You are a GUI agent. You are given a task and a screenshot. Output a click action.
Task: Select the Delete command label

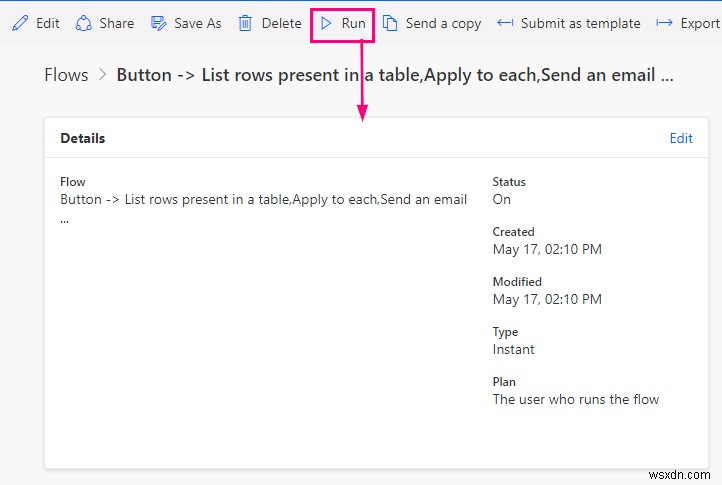(281, 23)
